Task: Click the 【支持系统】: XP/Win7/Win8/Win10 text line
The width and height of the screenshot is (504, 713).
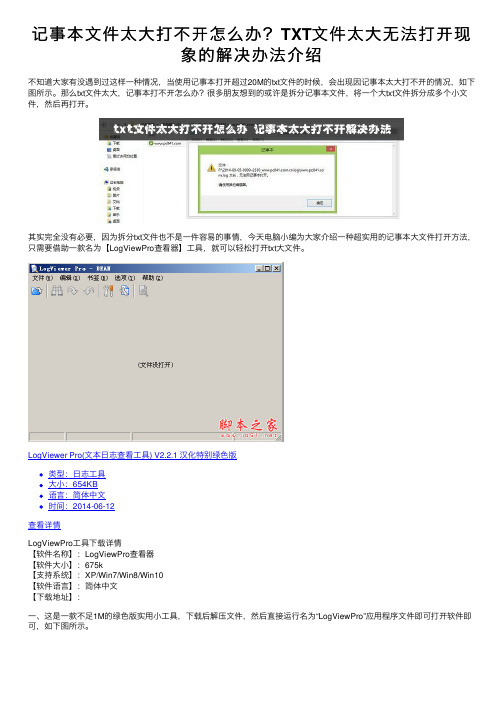Action: (96, 575)
